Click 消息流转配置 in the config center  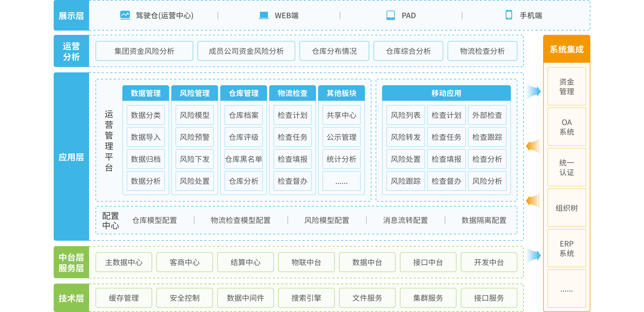click(x=405, y=220)
